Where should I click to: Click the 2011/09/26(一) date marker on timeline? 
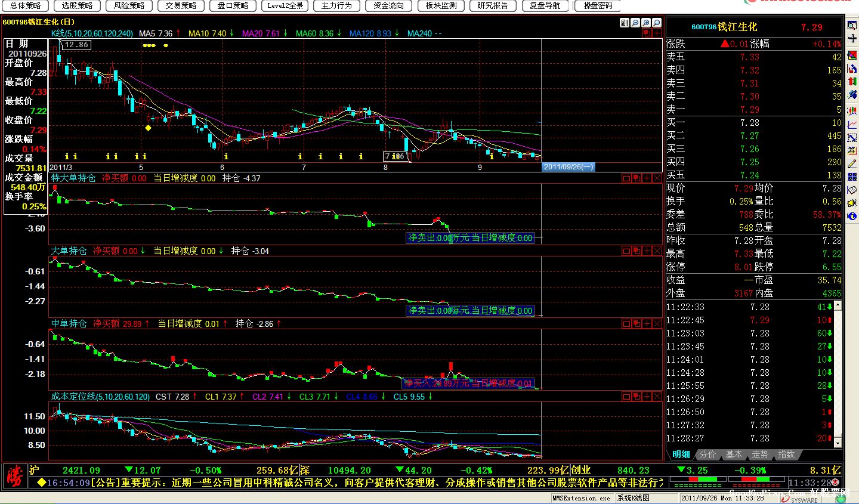568,167
